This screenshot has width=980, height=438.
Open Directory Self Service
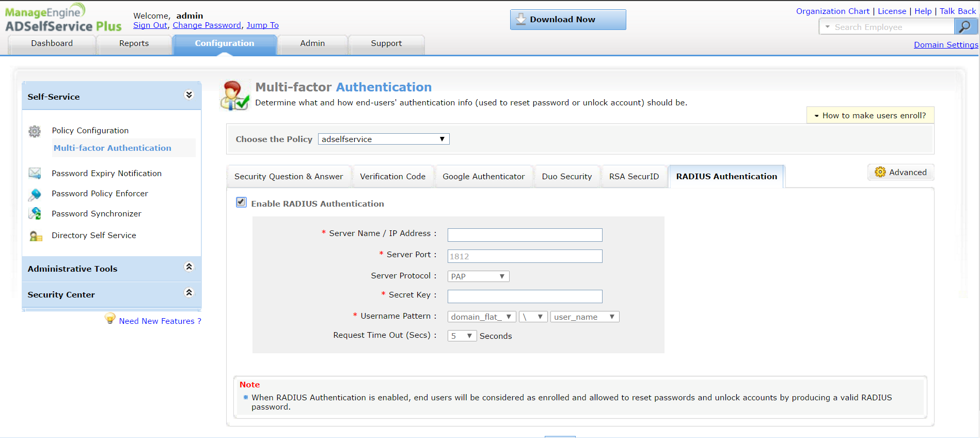(x=94, y=236)
